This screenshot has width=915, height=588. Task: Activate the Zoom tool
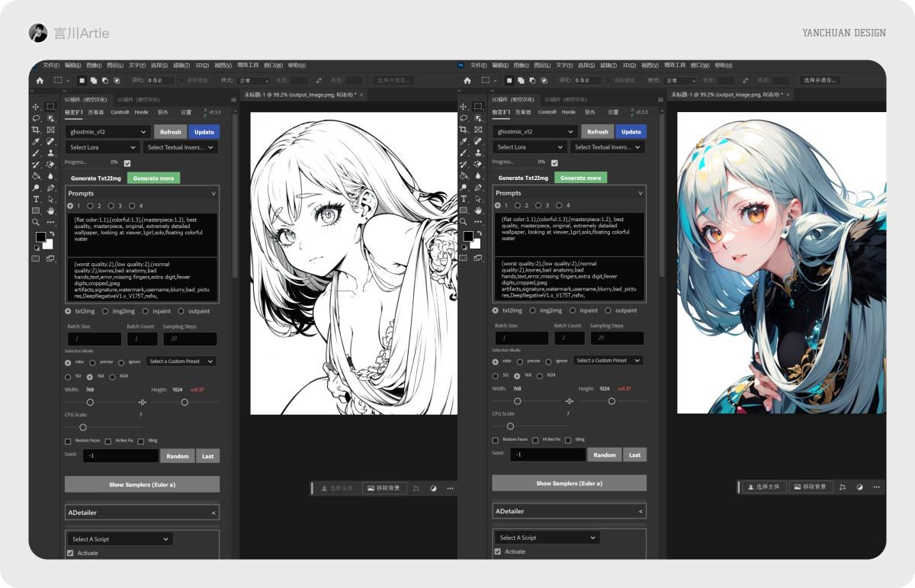point(34,220)
